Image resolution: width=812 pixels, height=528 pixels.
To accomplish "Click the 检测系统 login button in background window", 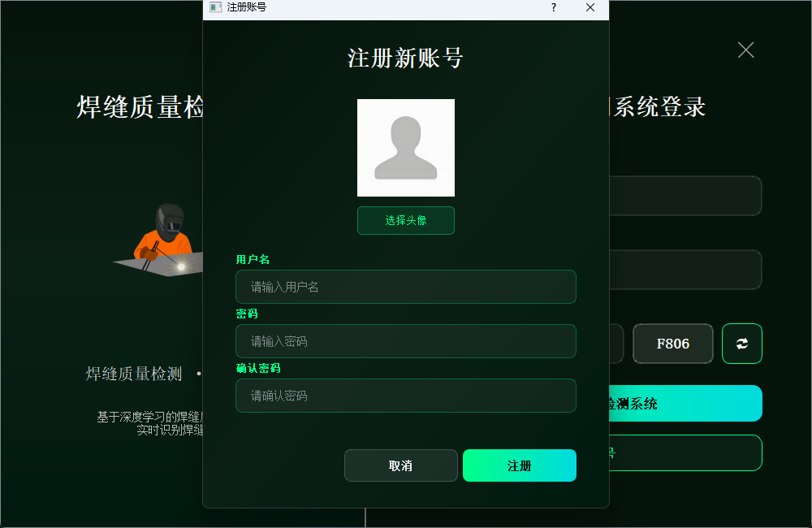I will point(685,403).
